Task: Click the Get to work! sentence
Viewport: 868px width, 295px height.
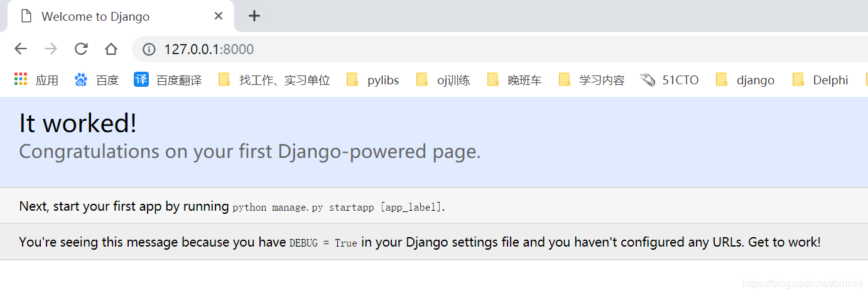Action: (784, 242)
